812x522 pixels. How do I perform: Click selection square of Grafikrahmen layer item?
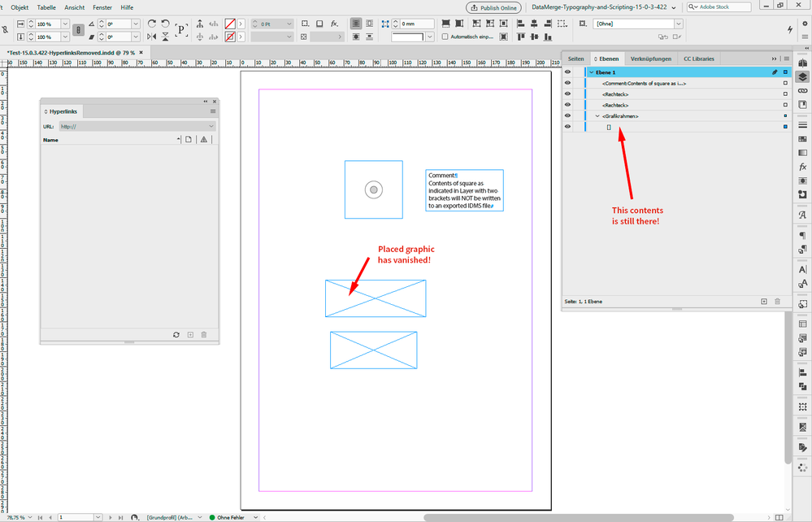[786, 115]
